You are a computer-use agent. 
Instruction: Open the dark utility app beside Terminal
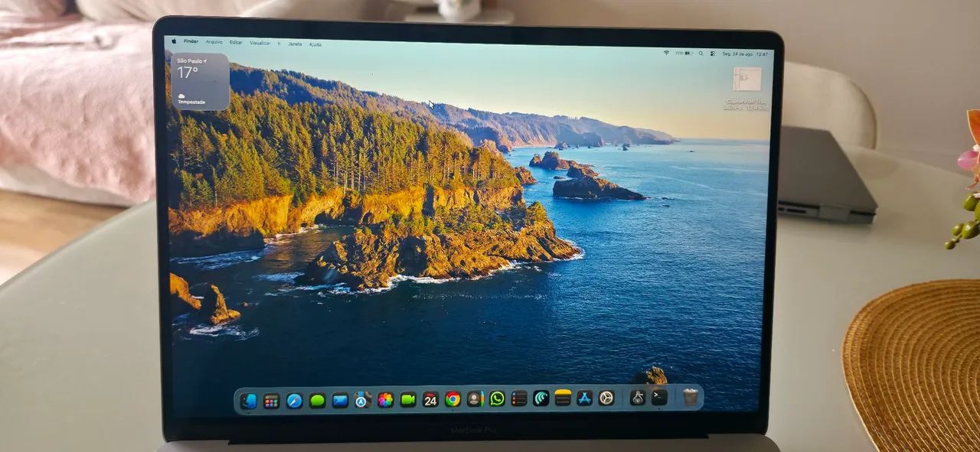[x=637, y=397]
